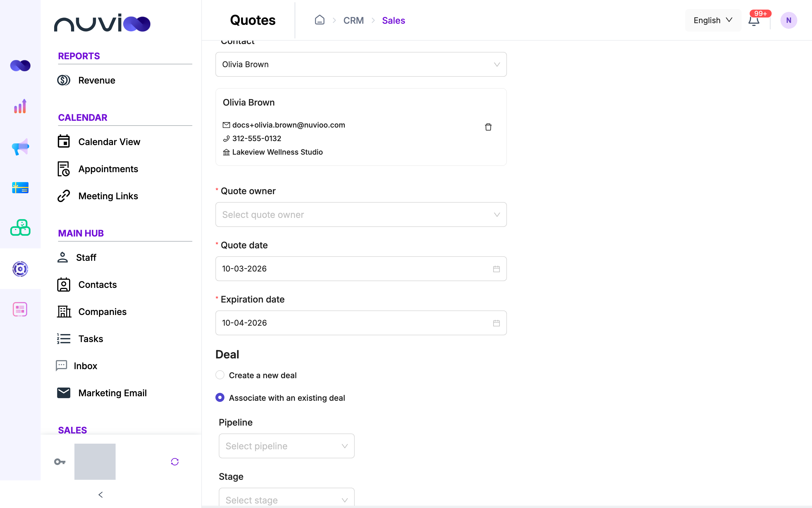Expand the Select pipeline dropdown
The width and height of the screenshot is (812, 508).
(286, 446)
